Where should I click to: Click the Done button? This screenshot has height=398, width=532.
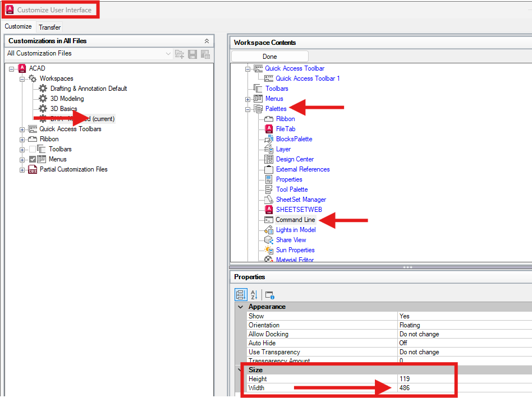(270, 57)
